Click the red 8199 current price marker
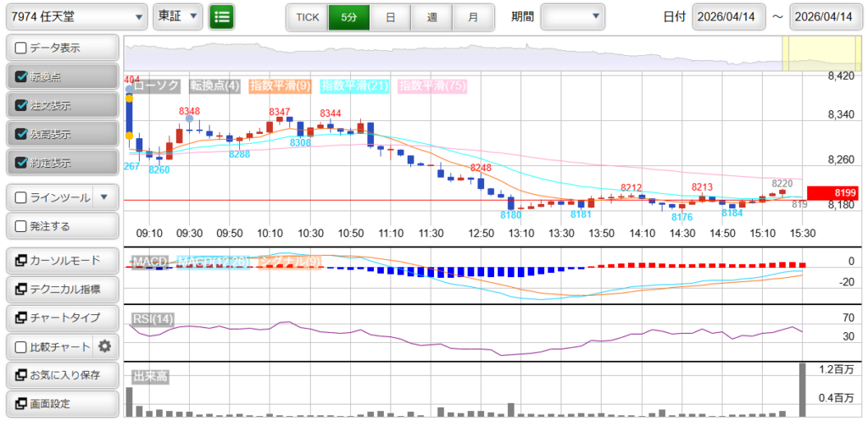The width and height of the screenshot is (868, 421). point(832,193)
